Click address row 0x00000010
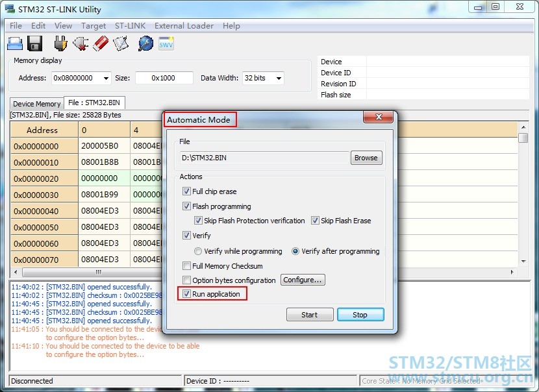The width and height of the screenshot is (539, 392). click(x=44, y=162)
